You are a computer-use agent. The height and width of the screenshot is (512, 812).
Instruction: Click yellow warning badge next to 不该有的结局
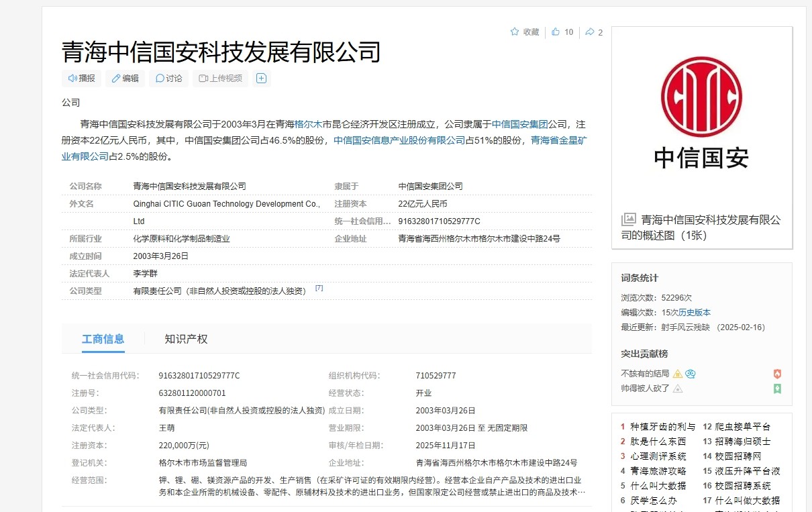pos(677,374)
